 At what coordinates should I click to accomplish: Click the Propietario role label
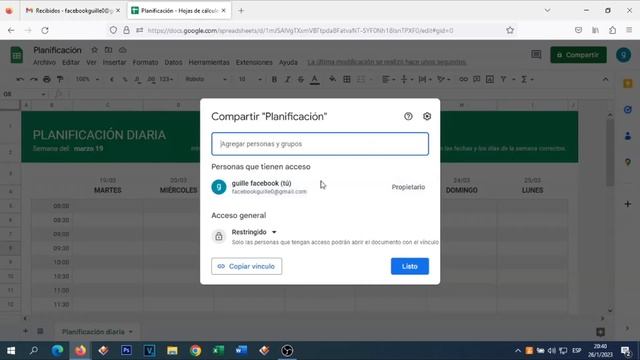(408, 187)
